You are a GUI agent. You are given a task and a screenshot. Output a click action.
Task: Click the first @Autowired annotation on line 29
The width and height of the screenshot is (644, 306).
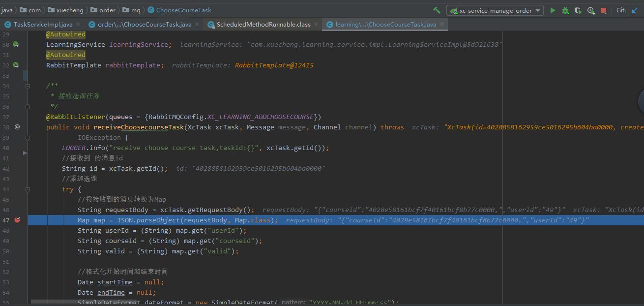click(x=66, y=34)
